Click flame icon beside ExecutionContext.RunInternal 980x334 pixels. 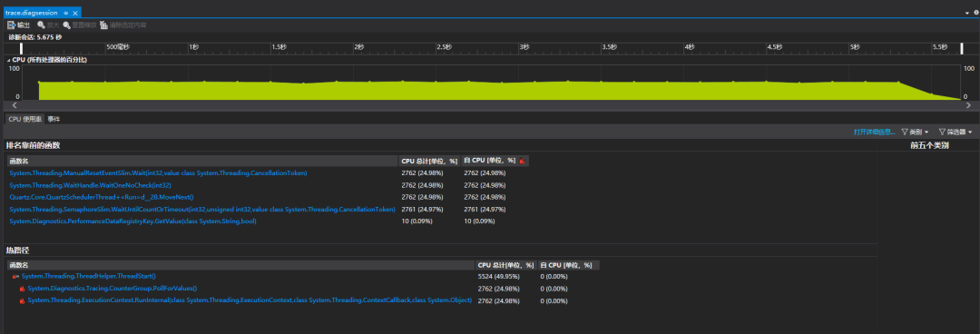(x=22, y=300)
